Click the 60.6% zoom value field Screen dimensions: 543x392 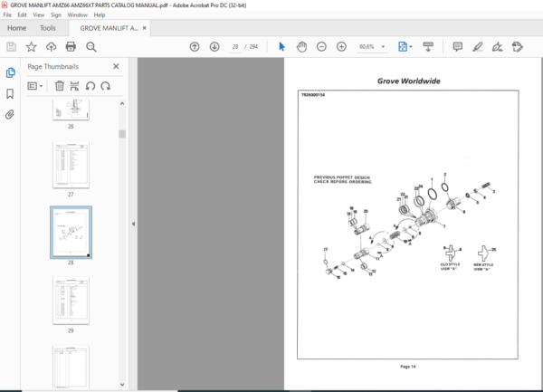[367, 47]
